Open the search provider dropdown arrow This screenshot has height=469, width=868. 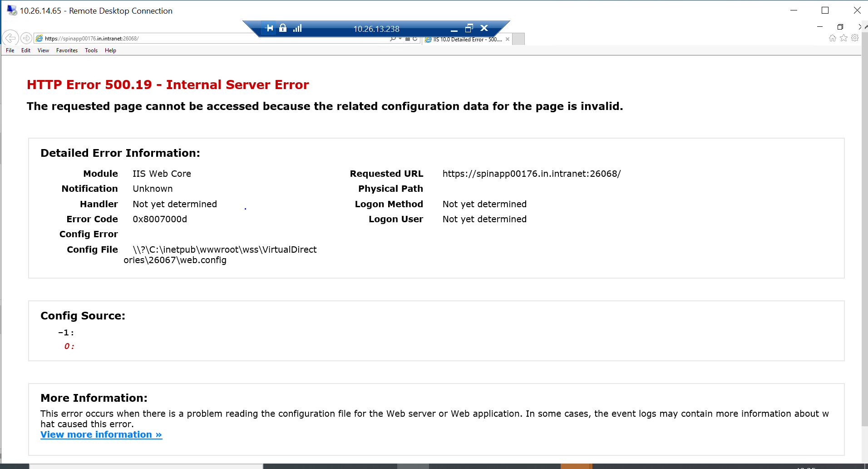click(x=399, y=39)
